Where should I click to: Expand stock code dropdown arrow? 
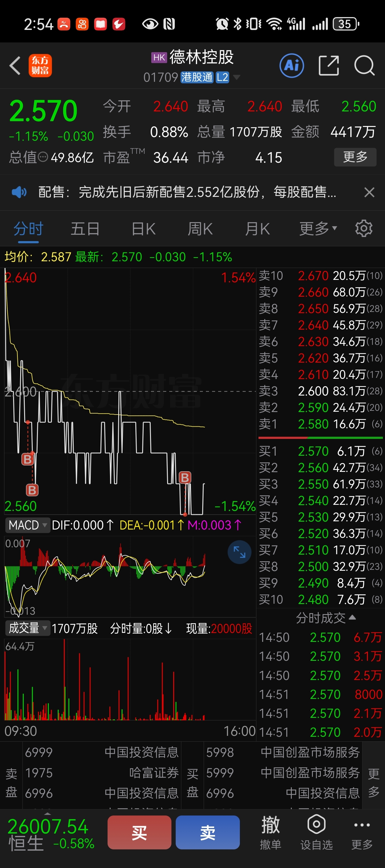(x=237, y=77)
